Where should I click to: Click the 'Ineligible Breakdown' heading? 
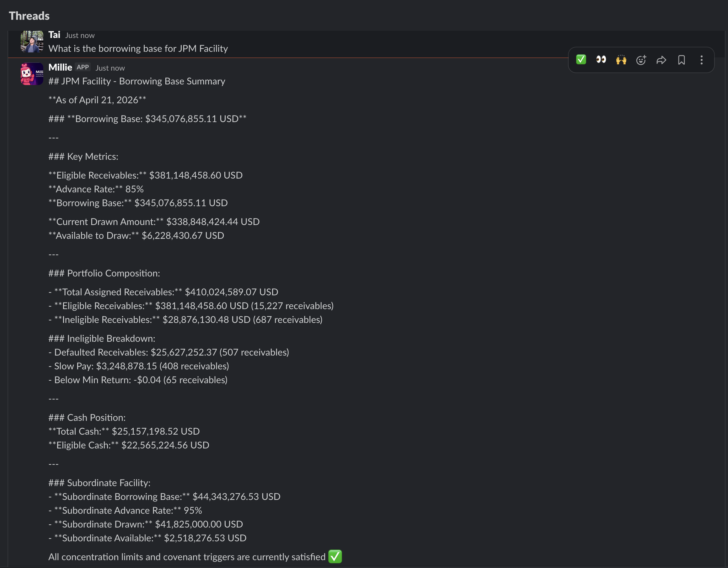pyautogui.click(x=102, y=339)
